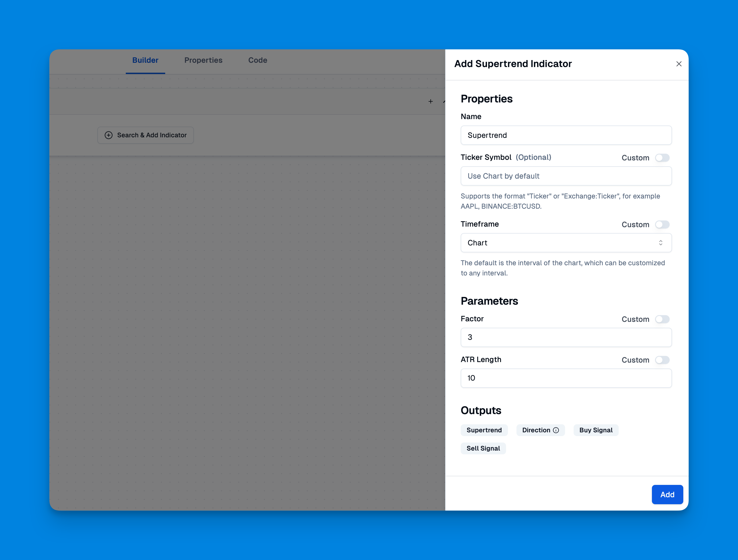This screenshot has width=738, height=560.
Task: Open the Builder tab
Action: [x=145, y=60]
